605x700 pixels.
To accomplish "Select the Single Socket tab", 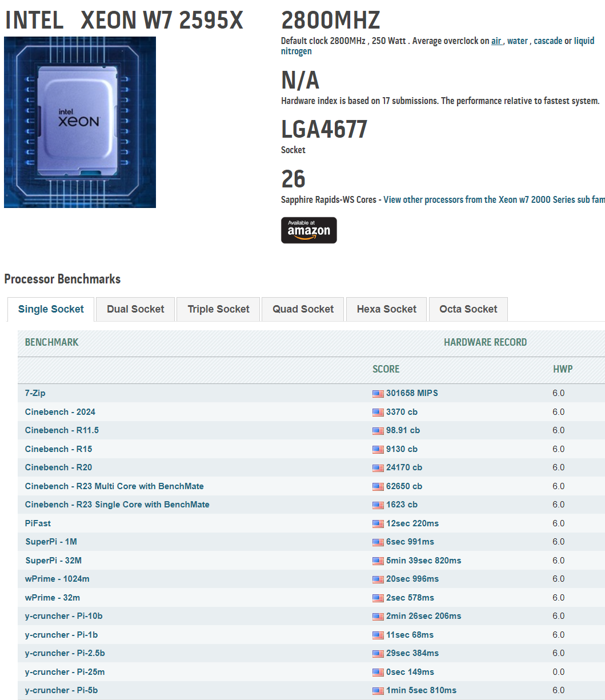I will coord(51,309).
